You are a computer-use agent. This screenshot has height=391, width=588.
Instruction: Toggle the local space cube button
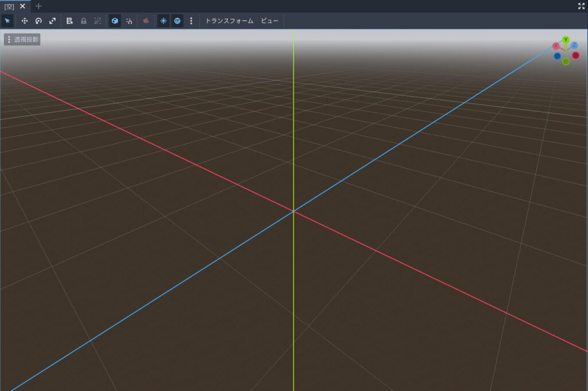(x=115, y=21)
